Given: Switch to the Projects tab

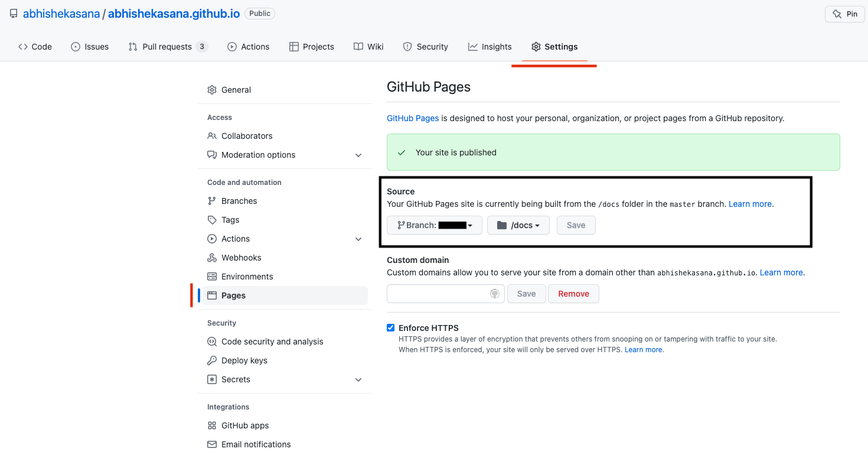Looking at the screenshot, I should point(312,47).
